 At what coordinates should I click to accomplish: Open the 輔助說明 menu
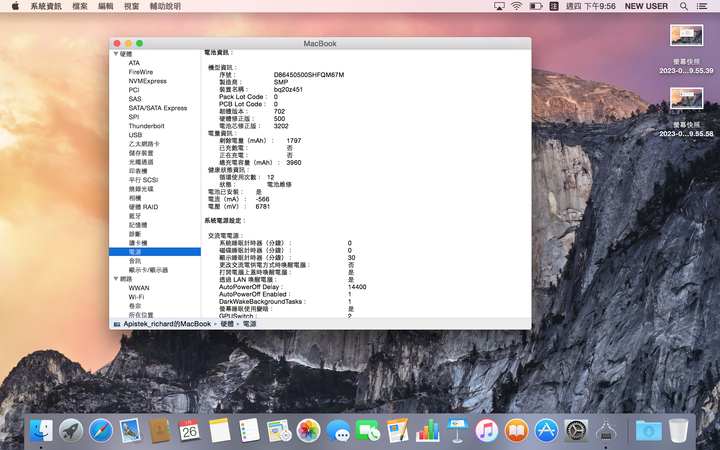(x=165, y=6)
